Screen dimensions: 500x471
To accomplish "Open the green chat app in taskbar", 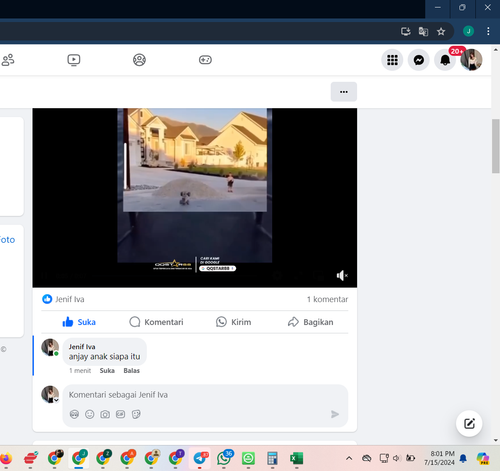I will coord(248,459).
